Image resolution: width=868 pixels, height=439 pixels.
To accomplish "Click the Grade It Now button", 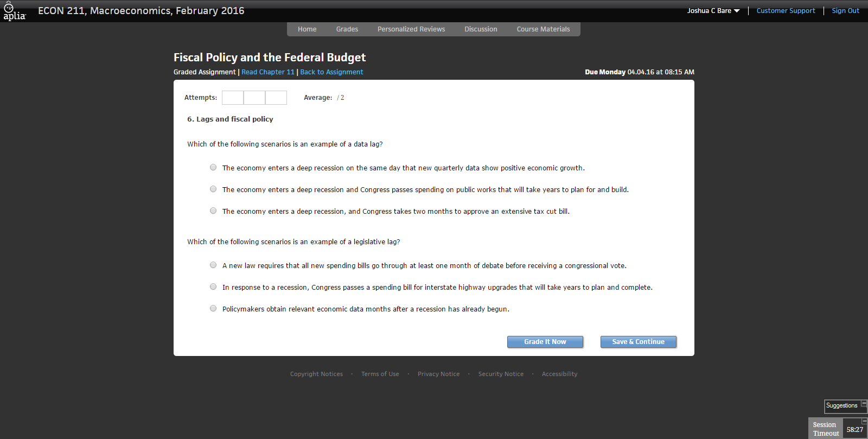I will (545, 342).
